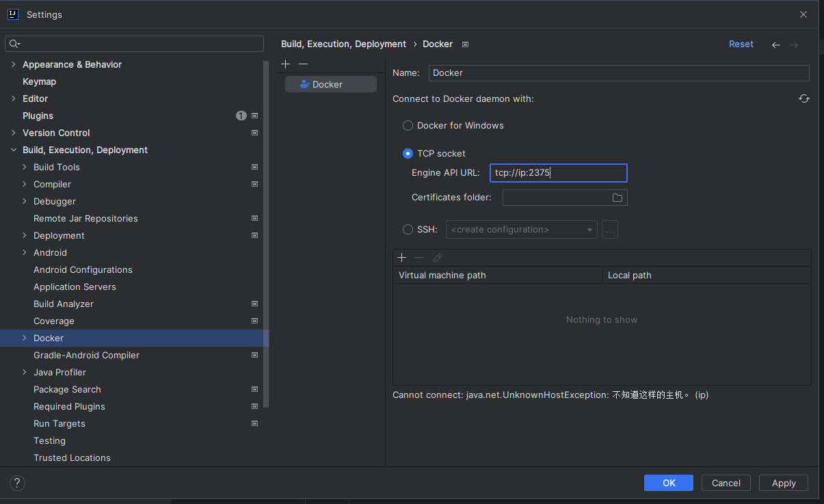Select Keymap in the settings tree
This screenshot has height=504, width=824.
[x=40, y=81]
